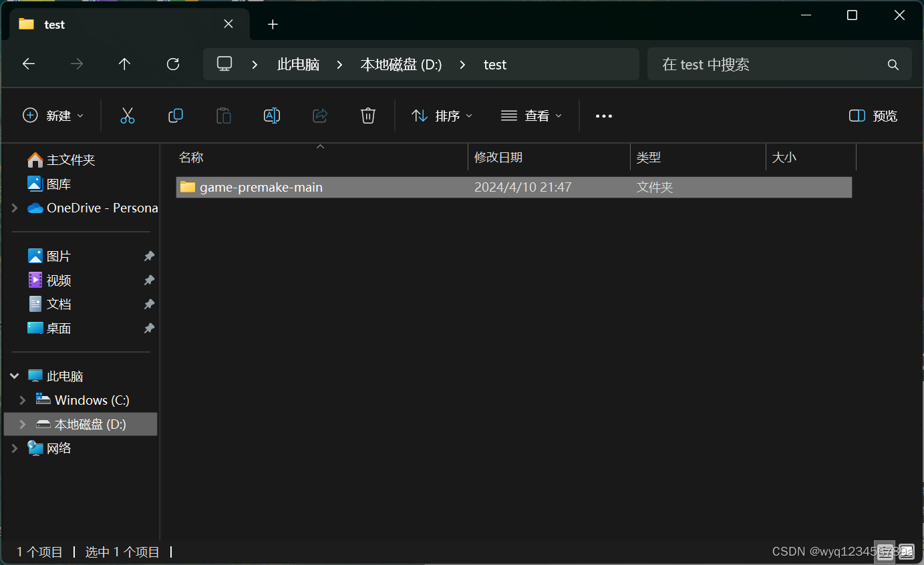Viewport: 924px width, 565px height.
Task: Click the Share icon on the toolbar
Action: [319, 115]
